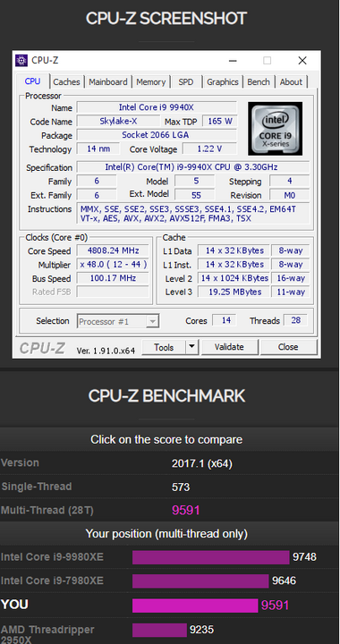Close the CPU-Z window with X
The height and width of the screenshot is (644, 340).
pyautogui.click(x=302, y=61)
